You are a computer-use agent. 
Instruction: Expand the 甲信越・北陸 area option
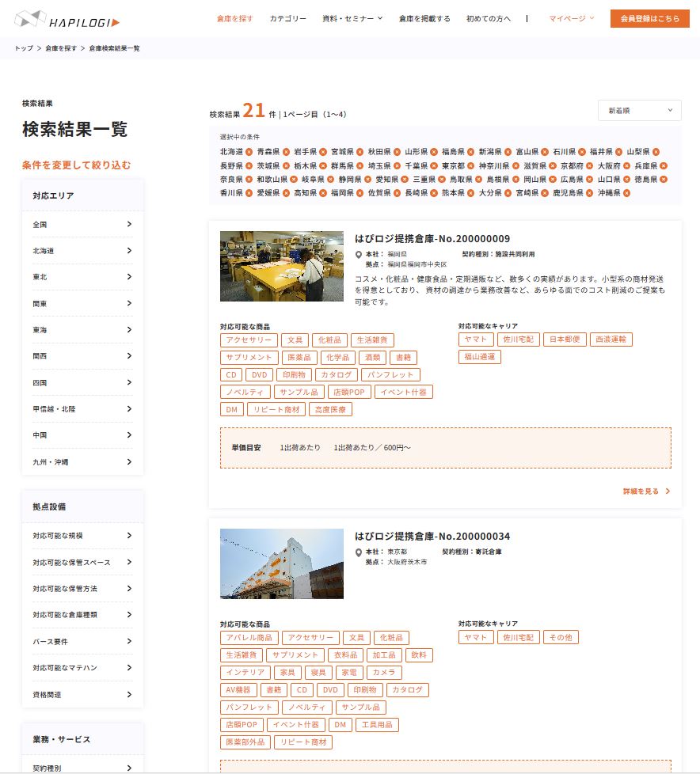(x=82, y=408)
